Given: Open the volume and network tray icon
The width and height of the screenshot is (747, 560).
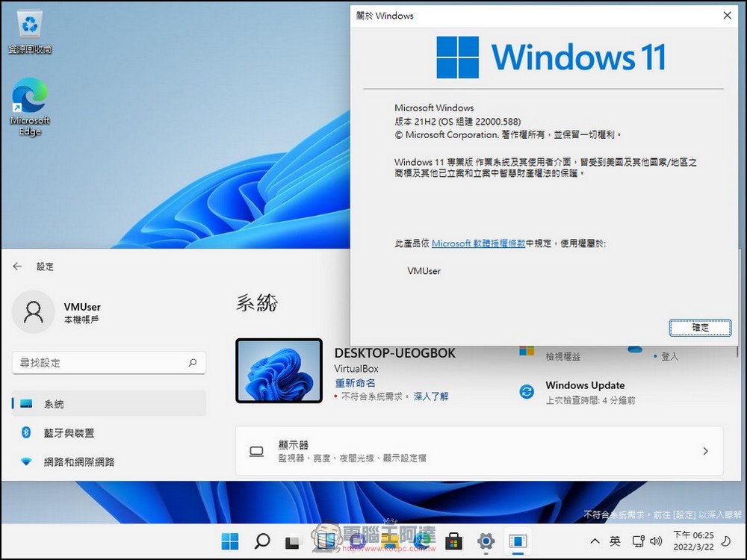Looking at the screenshot, I should pyautogui.click(x=647, y=541).
